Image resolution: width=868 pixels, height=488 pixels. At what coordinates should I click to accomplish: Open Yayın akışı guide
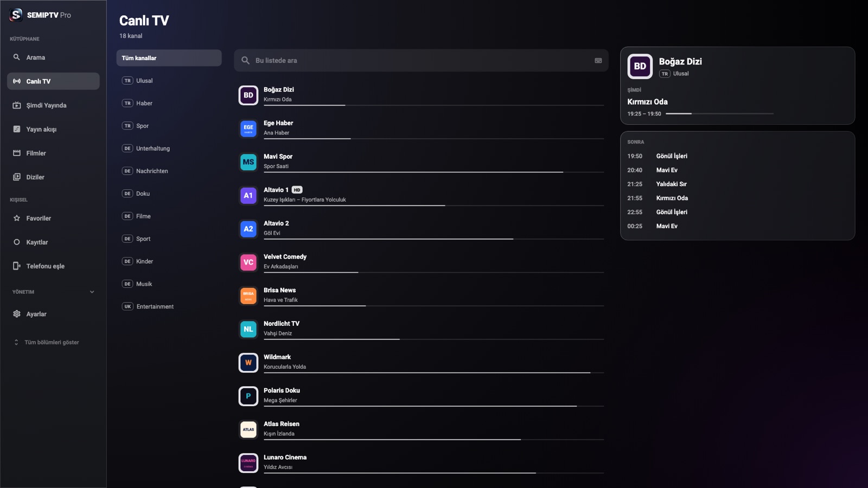(x=53, y=129)
